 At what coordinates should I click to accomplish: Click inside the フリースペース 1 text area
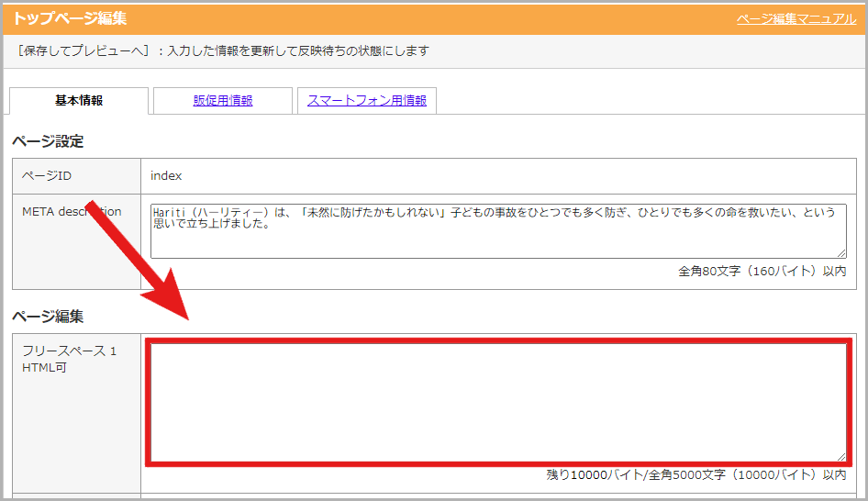click(498, 403)
